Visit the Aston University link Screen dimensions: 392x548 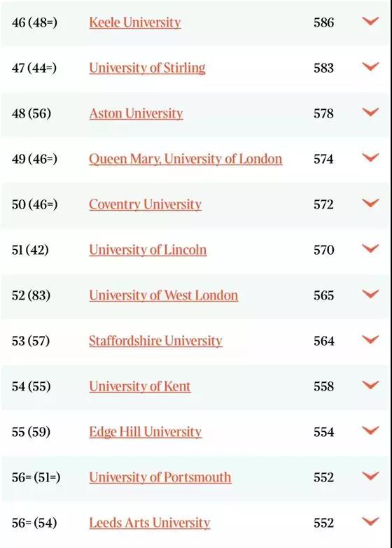pos(136,113)
